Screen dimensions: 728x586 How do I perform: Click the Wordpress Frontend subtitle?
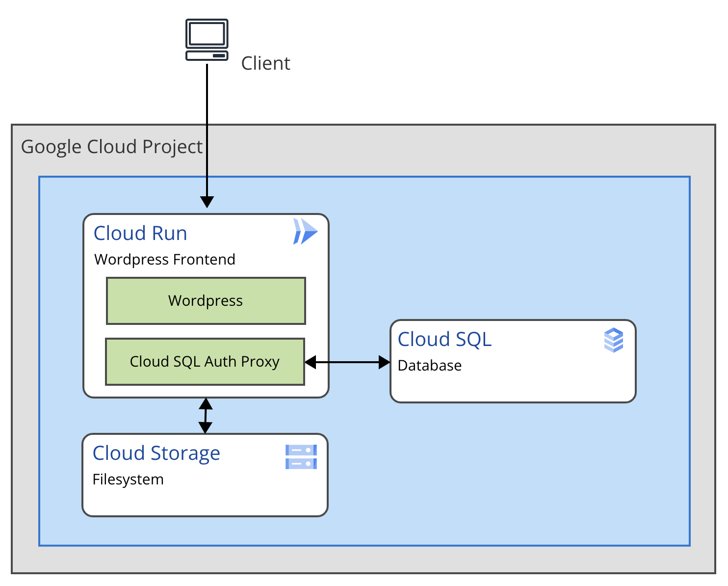pyautogui.click(x=165, y=259)
